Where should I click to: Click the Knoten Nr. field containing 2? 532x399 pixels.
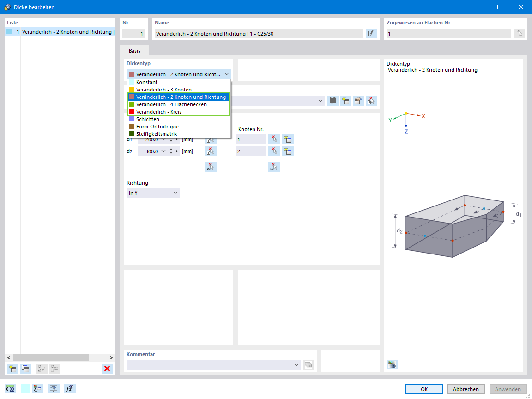click(x=251, y=151)
